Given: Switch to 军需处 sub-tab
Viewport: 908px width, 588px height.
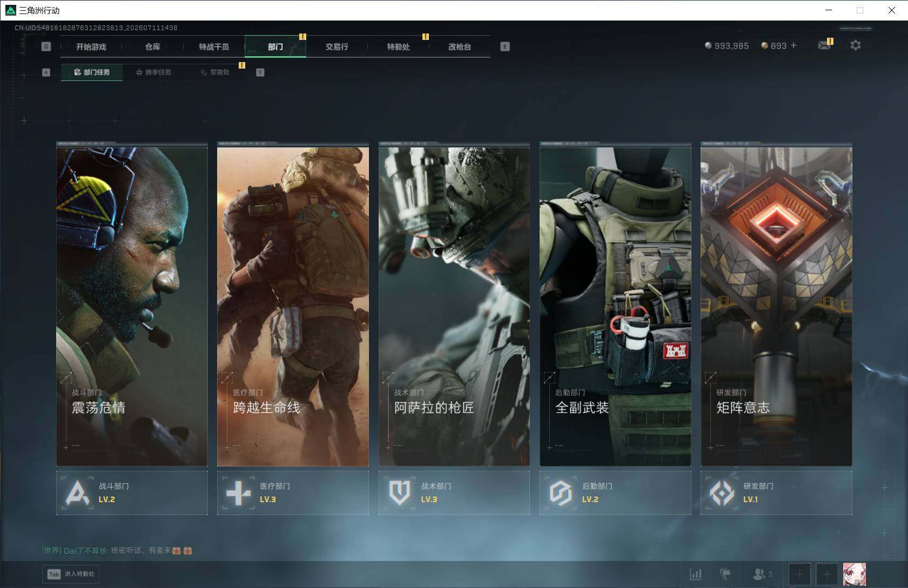Looking at the screenshot, I should [215, 72].
